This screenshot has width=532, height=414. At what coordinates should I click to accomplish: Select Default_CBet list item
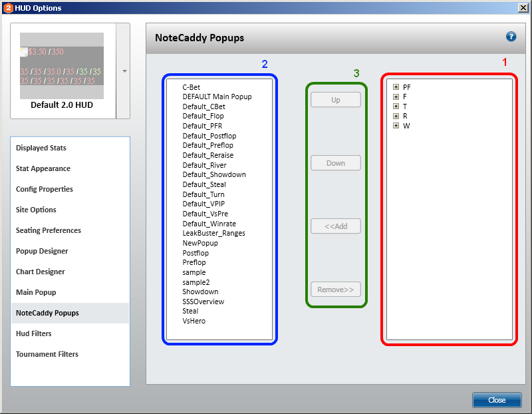click(204, 106)
